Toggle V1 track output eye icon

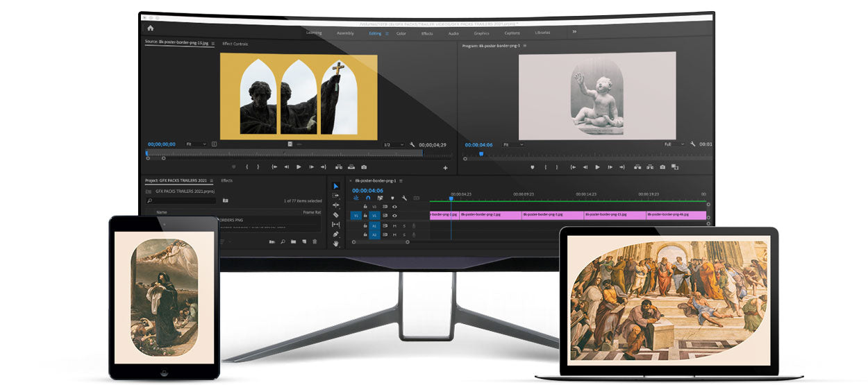394,216
